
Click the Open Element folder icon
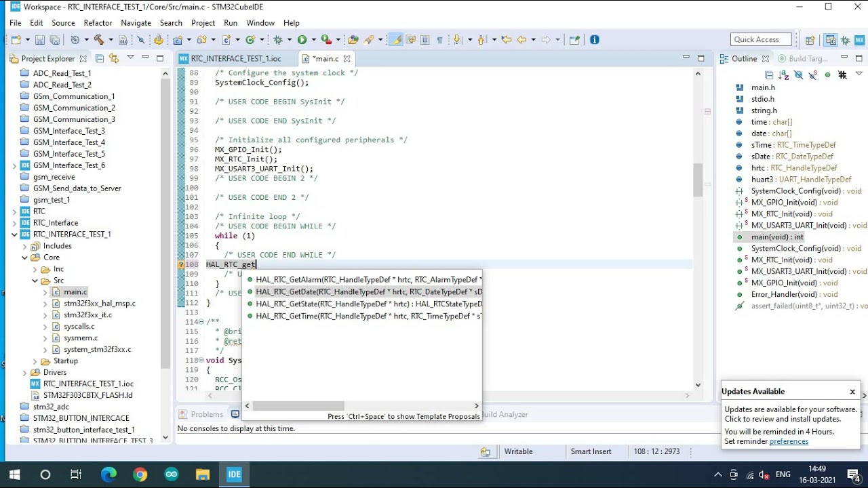[x=353, y=40]
